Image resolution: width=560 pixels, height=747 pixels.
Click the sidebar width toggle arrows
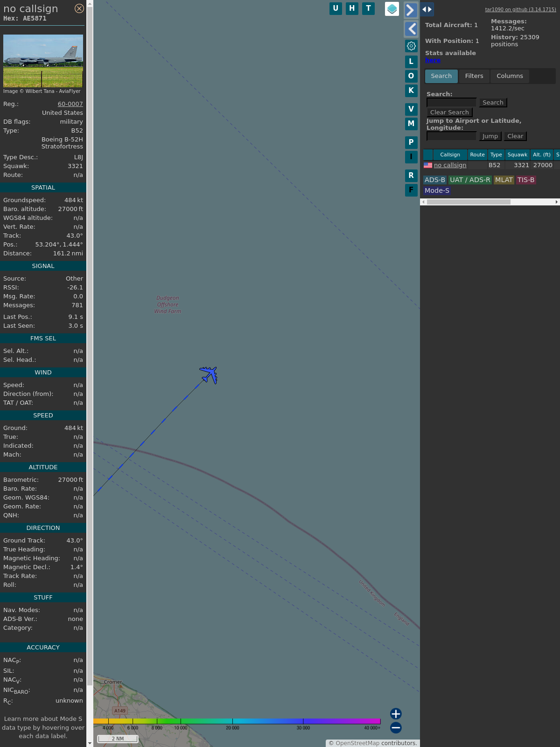coord(427,9)
